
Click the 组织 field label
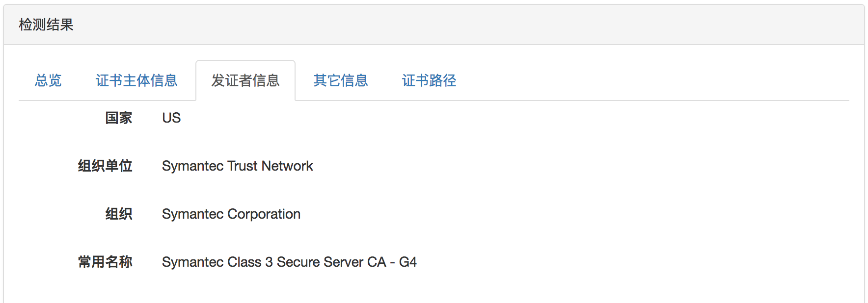tap(118, 214)
